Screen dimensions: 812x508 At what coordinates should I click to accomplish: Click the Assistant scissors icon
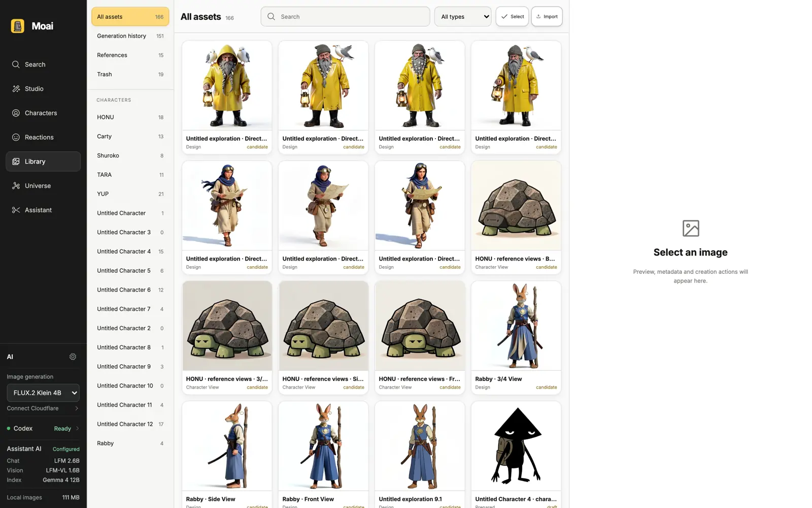16,210
